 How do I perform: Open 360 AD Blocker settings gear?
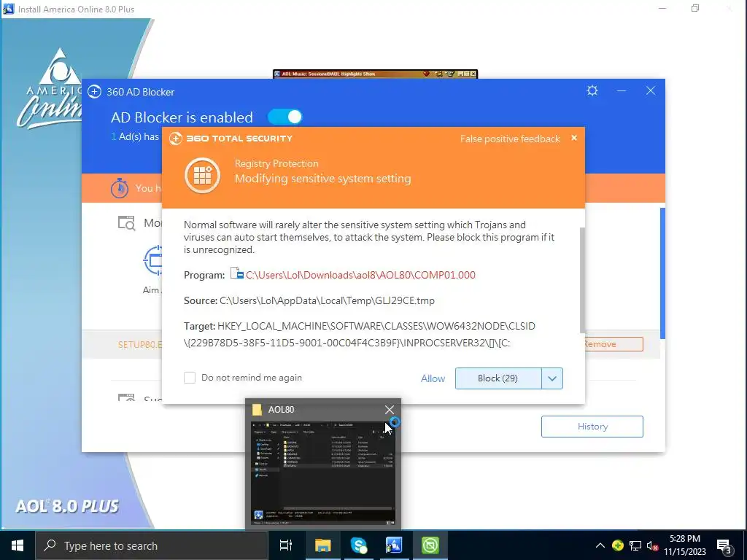tap(592, 90)
